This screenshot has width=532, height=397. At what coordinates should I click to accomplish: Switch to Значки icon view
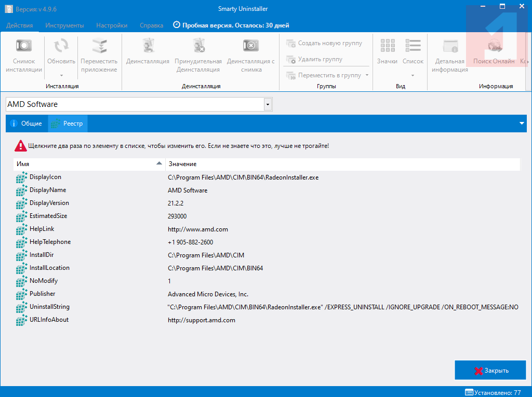coord(387,47)
